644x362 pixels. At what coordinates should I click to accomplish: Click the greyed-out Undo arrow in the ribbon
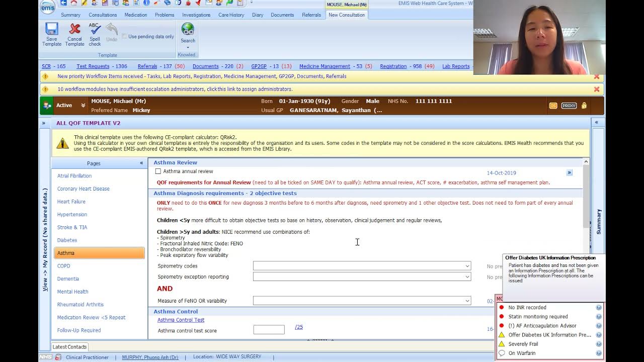click(x=112, y=29)
